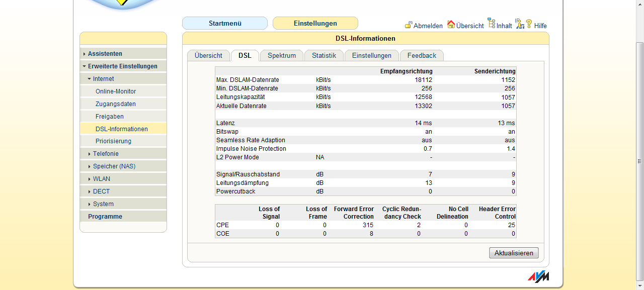The image size is (644, 290).
Task: Select Priorisierung in the sidebar
Action: [113, 141]
